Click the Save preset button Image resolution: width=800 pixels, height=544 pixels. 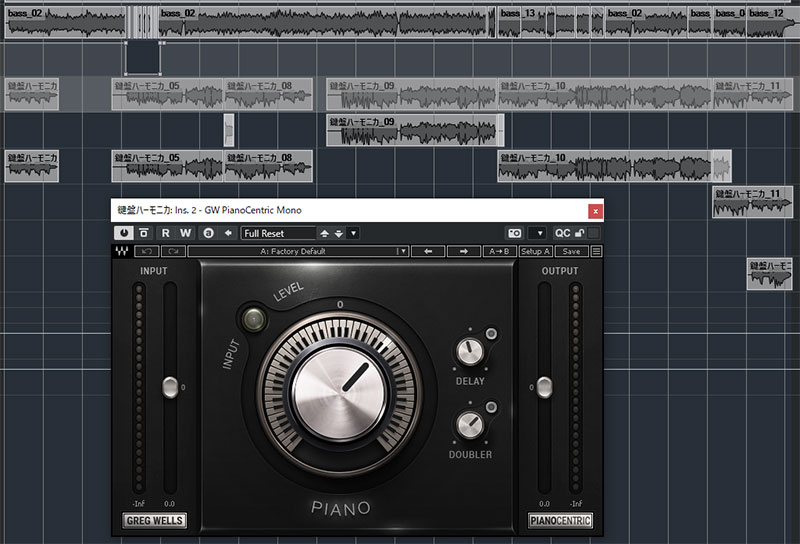pyautogui.click(x=571, y=251)
